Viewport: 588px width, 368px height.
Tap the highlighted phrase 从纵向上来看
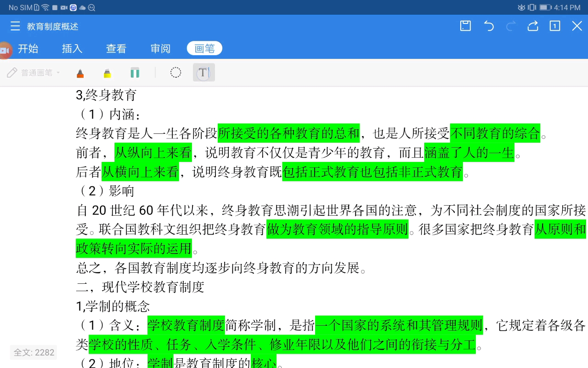point(153,153)
